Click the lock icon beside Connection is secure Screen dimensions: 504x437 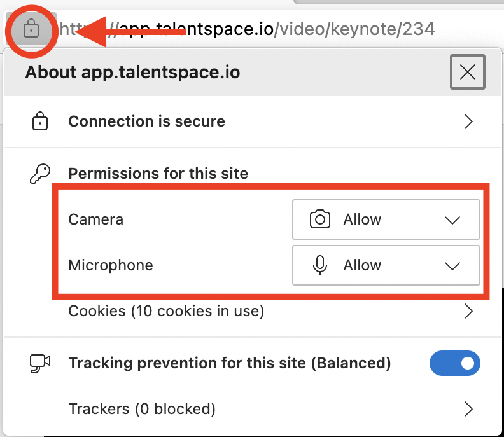tap(40, 121)
